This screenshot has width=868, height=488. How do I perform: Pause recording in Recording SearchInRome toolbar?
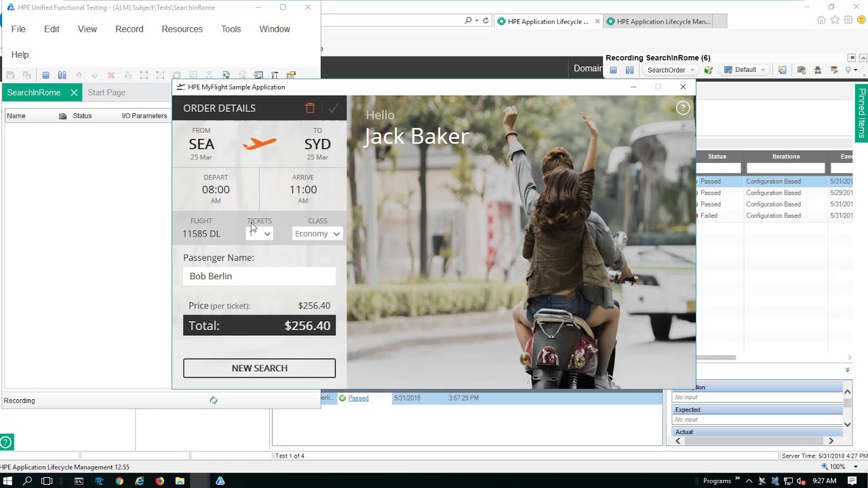(x=629, y=70)
